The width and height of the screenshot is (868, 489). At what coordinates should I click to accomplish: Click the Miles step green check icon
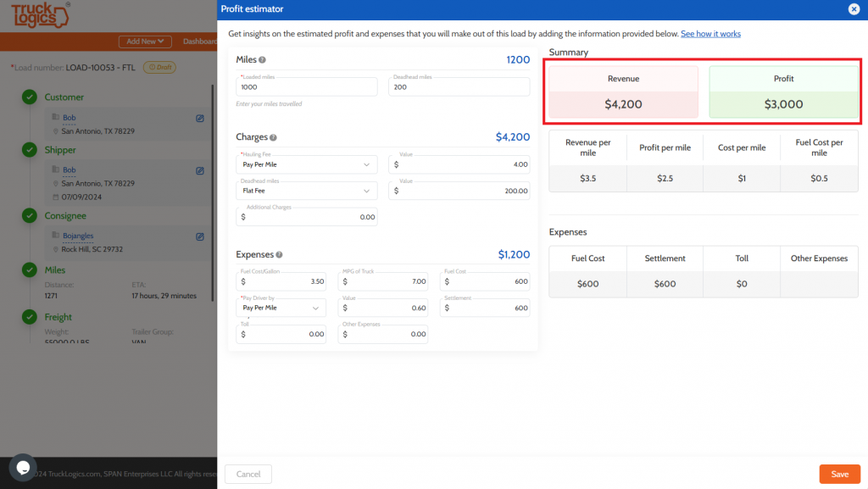[30, 270]
